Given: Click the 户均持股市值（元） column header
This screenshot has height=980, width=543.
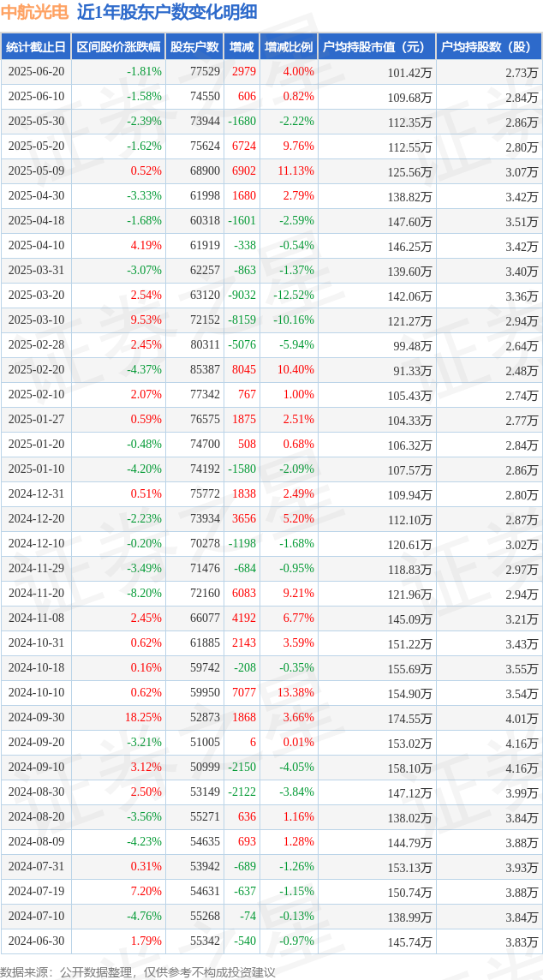Looking at the screenshot, I should pyautogui.click(x=377, y=47).
